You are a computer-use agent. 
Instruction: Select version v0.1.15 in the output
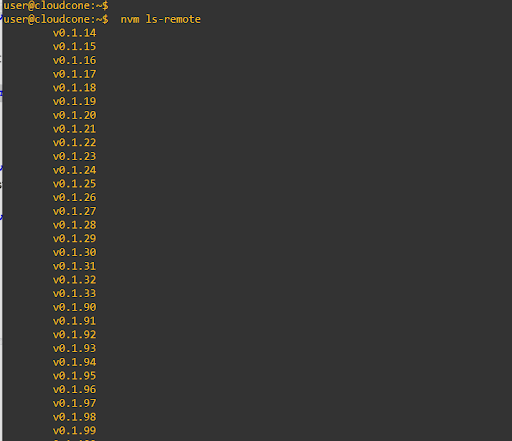(x=74, y=47)
